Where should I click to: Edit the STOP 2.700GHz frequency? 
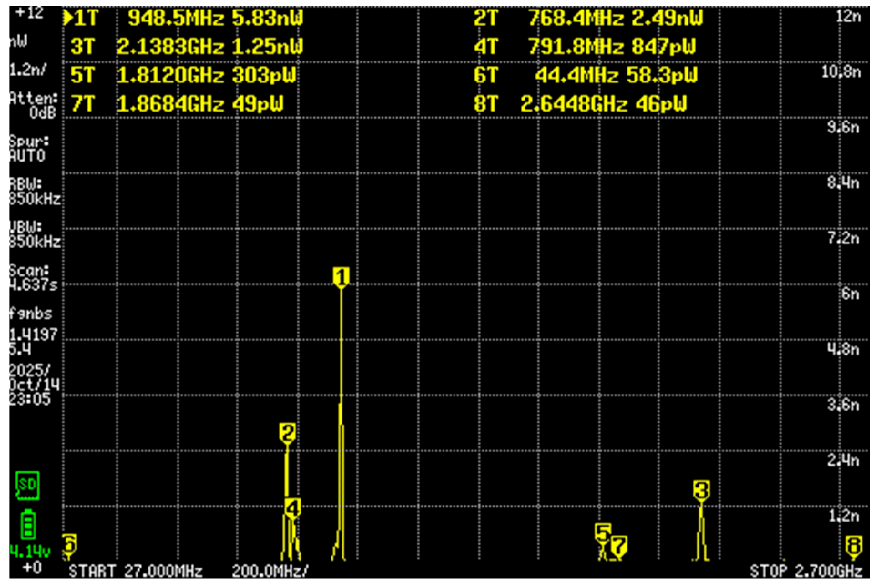[806, 571]
